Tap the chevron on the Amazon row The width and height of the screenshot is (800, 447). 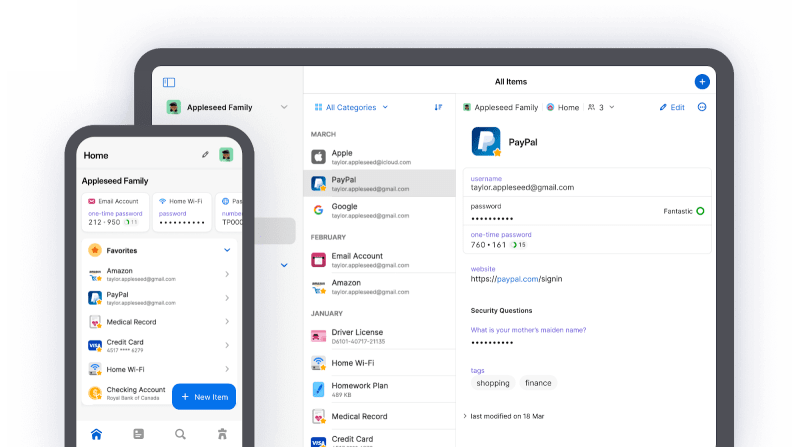pos(227,275)
